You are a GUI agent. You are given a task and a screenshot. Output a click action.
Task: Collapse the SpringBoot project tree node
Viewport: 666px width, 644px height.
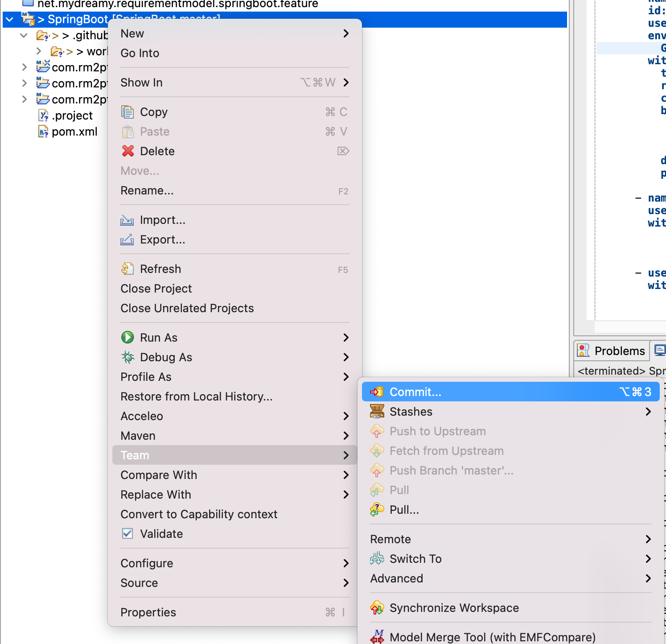(9, 19)
